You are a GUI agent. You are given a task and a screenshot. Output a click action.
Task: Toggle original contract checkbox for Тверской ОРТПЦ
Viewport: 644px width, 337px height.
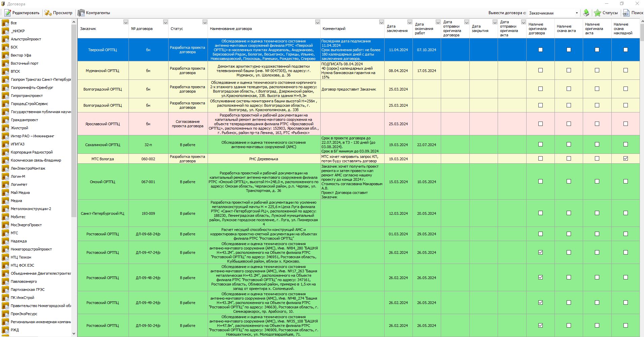tap(540, 49)
